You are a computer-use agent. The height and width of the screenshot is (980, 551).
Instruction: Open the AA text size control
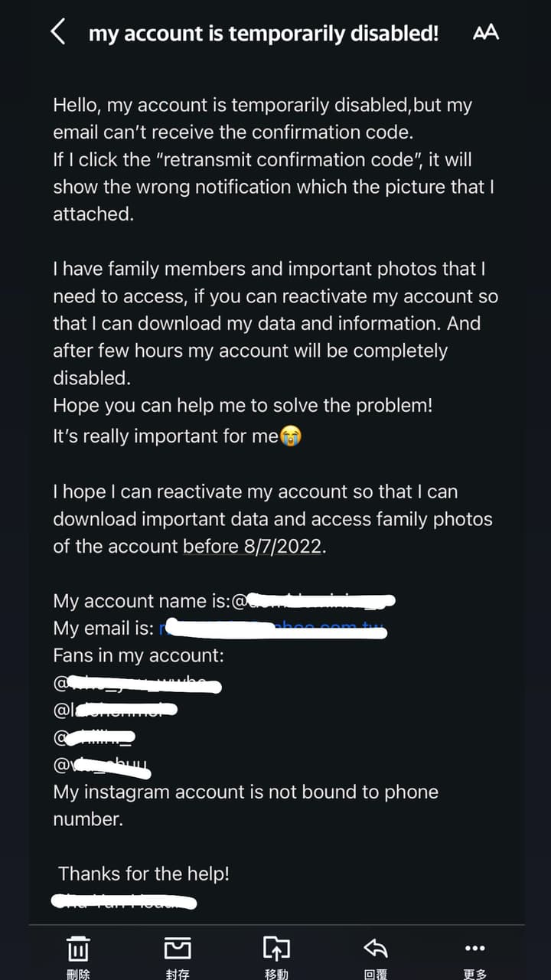click(x=486, y=32)
